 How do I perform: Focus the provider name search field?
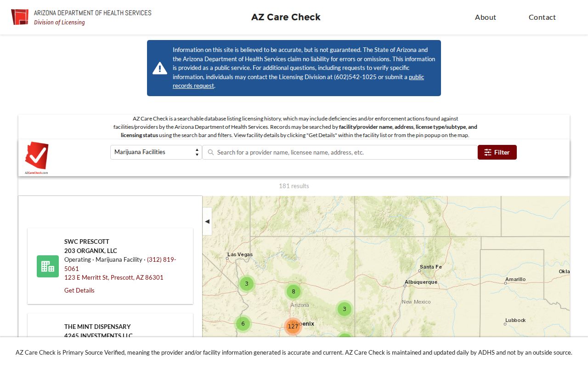point(340,152)
